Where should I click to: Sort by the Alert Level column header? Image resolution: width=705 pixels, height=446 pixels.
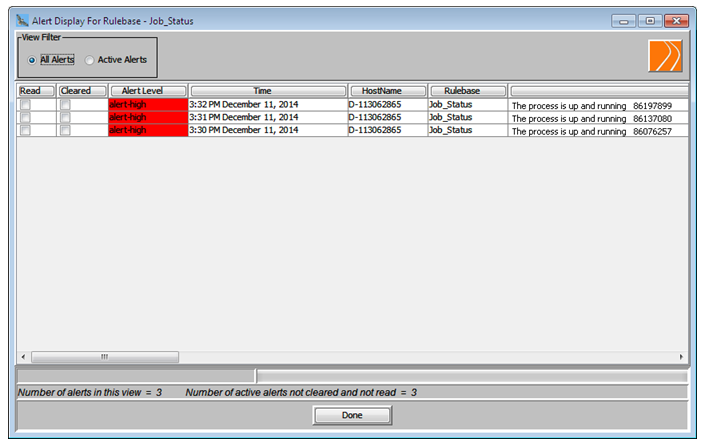pyautogui.click(x=148, y=91)
